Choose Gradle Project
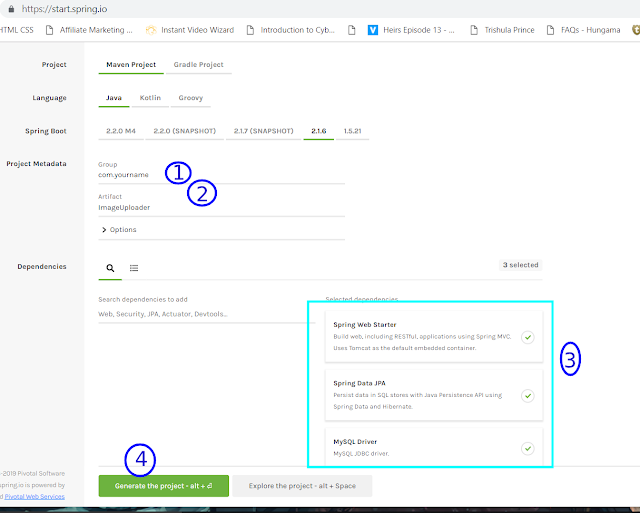The height and width of the screenshot is (513, 640). point(198,64)
